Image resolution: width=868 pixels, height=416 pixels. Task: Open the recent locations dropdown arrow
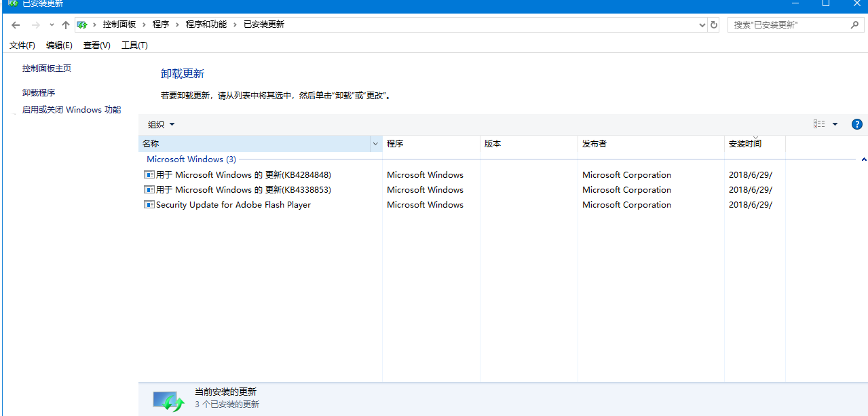[52, 25]
